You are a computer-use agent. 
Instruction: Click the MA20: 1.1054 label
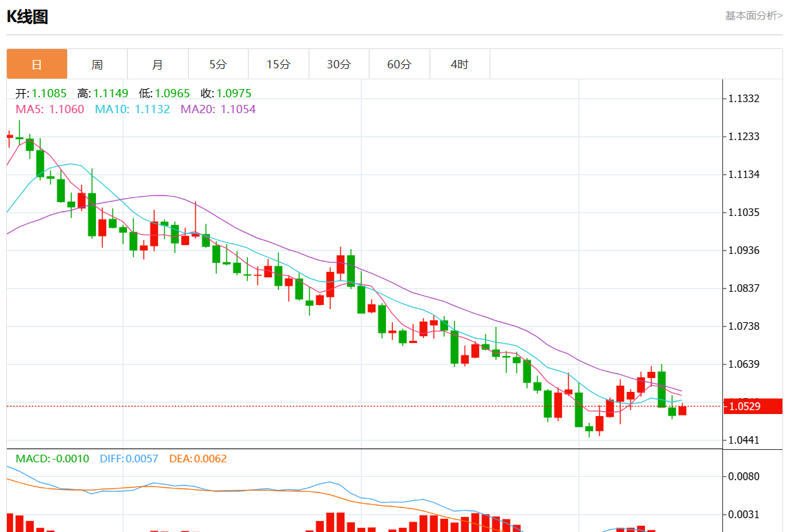pos(218,109)
